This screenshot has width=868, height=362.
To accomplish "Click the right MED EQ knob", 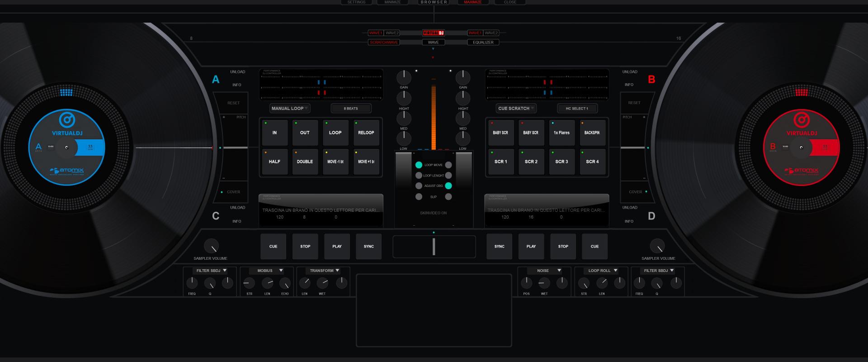I will tap(463, 118).
